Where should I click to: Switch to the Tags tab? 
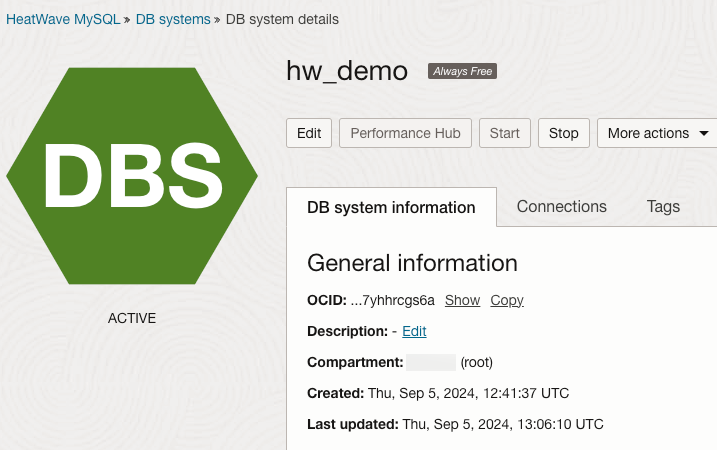tap(663, 207)
